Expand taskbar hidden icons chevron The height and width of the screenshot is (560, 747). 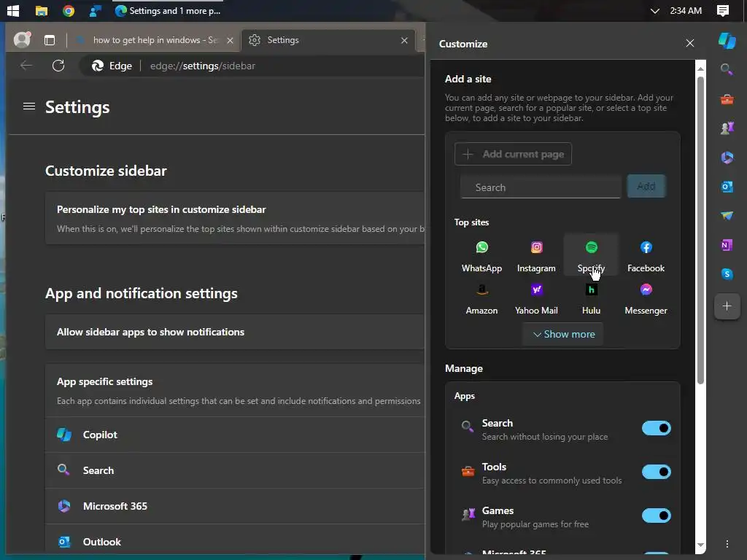click(654, 10)
